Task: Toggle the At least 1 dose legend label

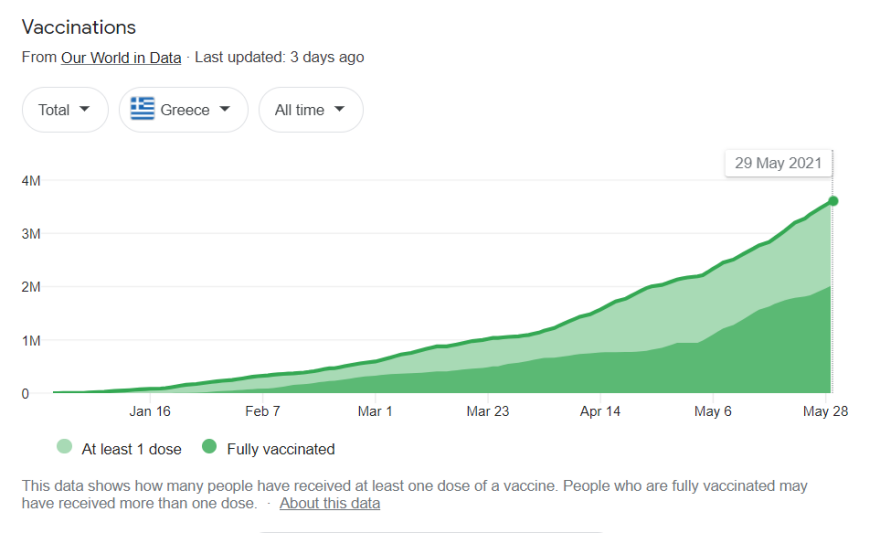Action: (131, 449)
